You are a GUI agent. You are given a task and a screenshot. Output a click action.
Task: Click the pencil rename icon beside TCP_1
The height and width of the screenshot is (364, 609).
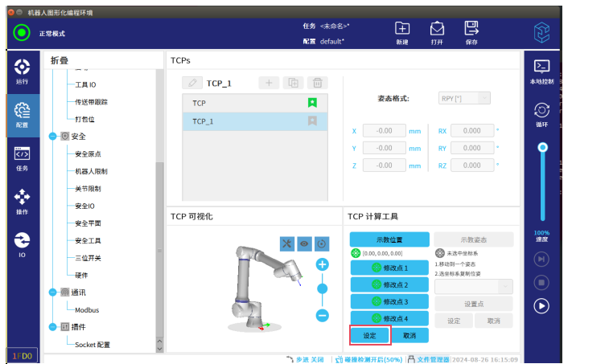click(192, 83)
